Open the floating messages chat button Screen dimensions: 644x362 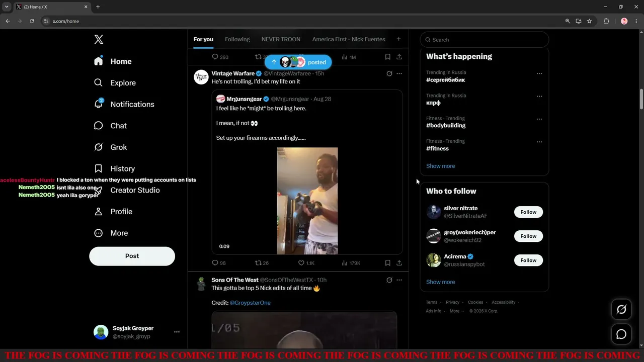(621, 334)
